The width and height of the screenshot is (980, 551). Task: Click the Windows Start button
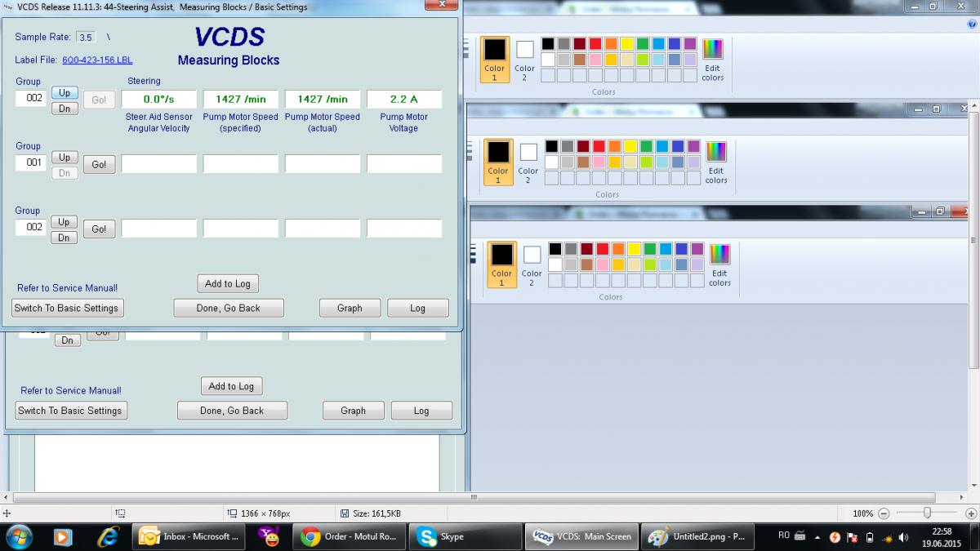point(18,536)
